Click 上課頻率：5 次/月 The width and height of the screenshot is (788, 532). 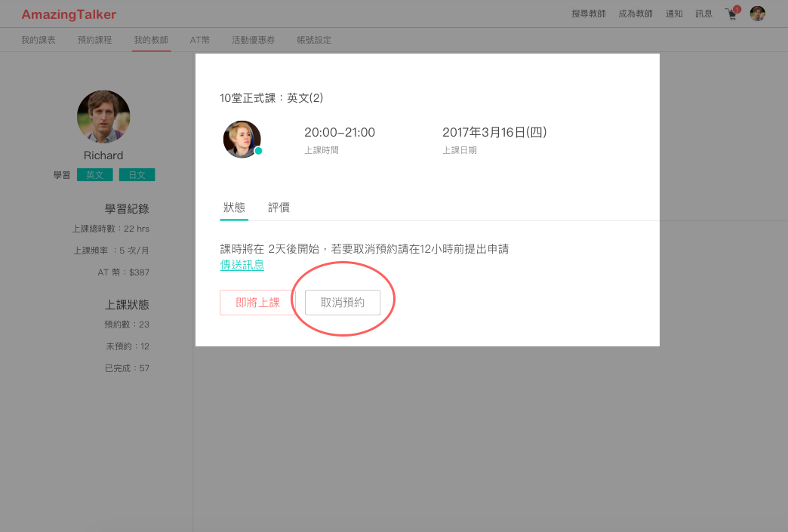tap(110, 251)
